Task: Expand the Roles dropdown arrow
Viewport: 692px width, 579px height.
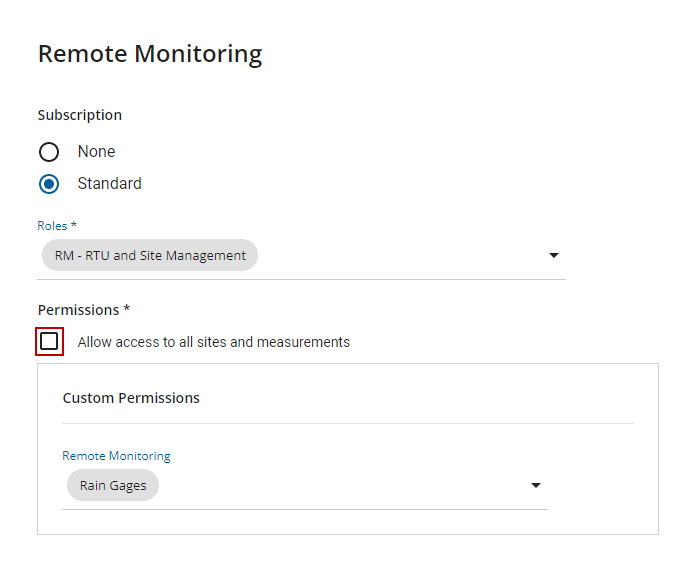Action: 554,256
